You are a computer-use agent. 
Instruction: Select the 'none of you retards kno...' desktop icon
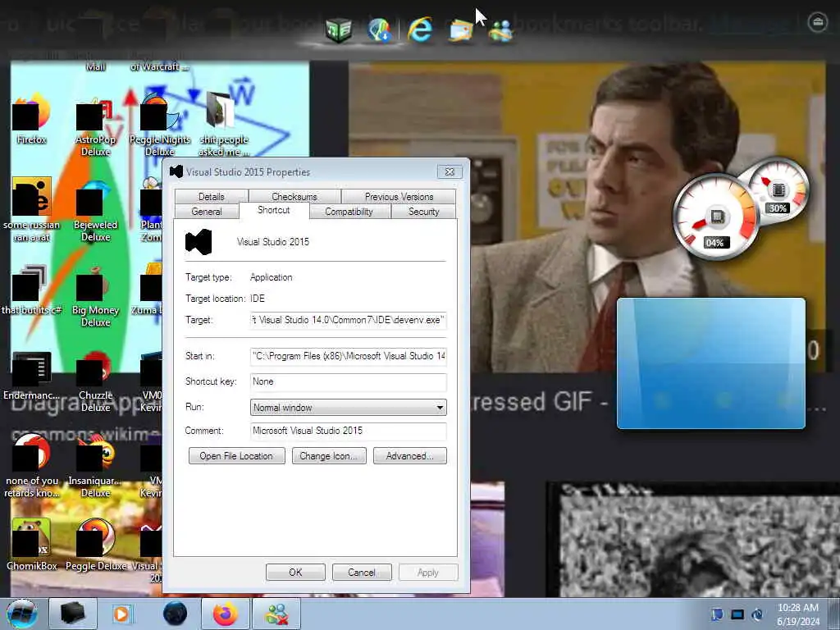(x=32, y=466)
